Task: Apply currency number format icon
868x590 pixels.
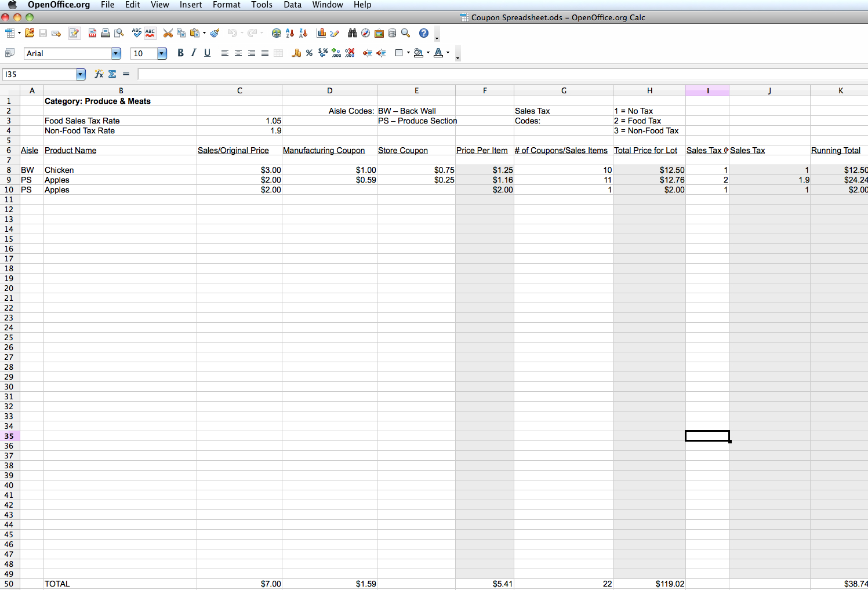Action: [296, 53]
